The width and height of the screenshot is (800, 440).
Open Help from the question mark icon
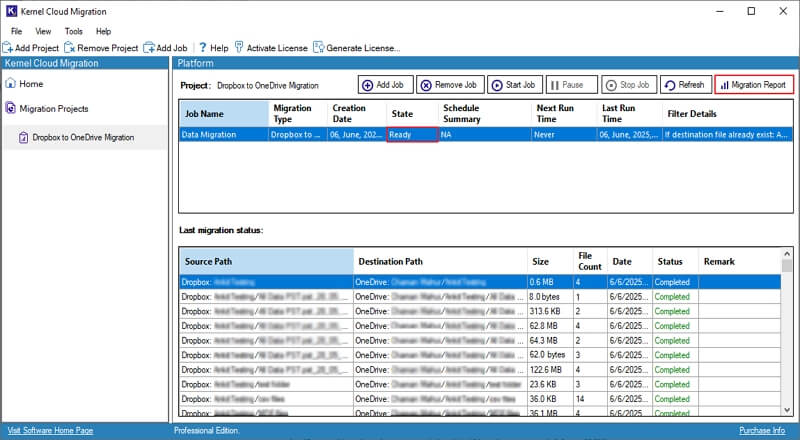click(x=203, y=47)
